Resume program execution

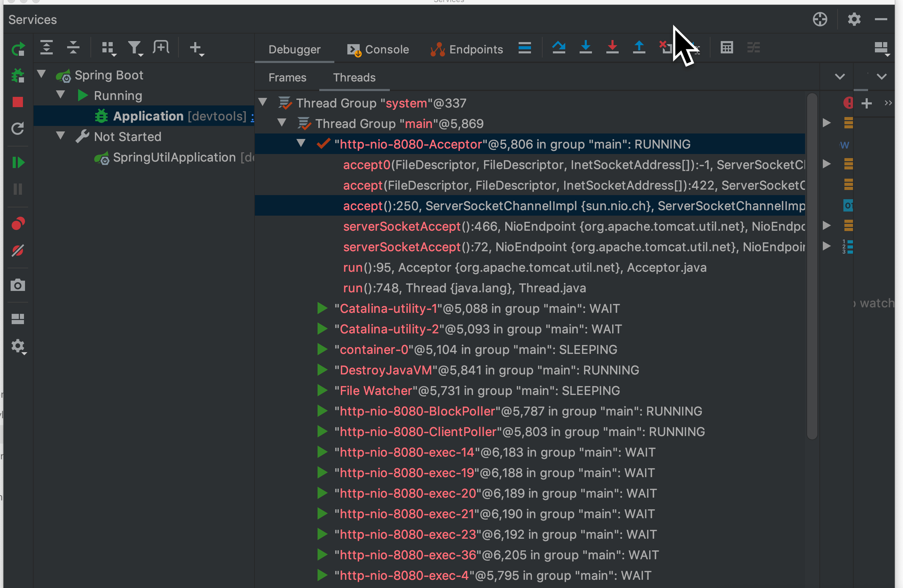18,163
